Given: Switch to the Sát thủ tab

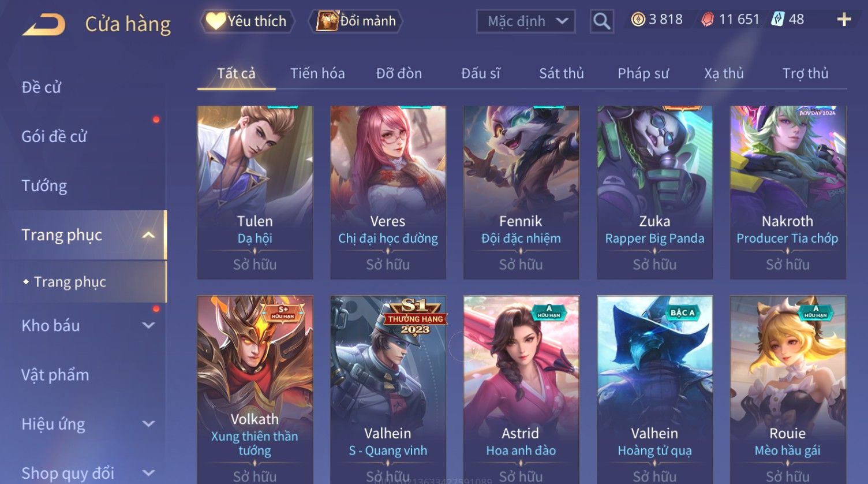Looking at the screenshot, I should click(x=562, y=73).
